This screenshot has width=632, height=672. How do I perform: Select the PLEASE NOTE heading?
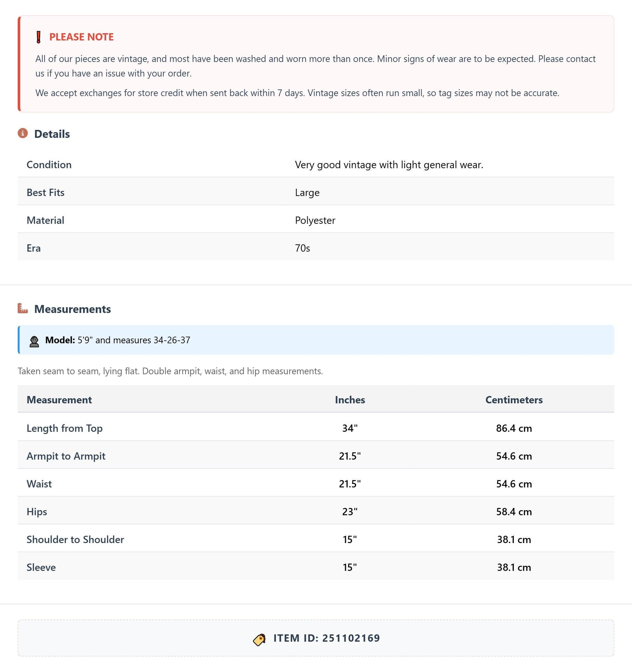point(82,37)
